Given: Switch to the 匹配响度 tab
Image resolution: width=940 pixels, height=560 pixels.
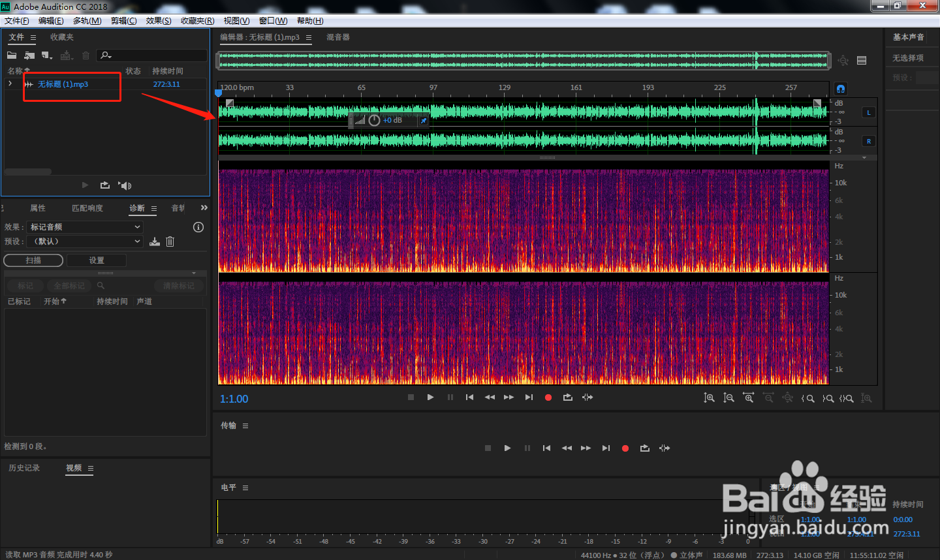Looking at the screenshot, I should pos(87,208).
